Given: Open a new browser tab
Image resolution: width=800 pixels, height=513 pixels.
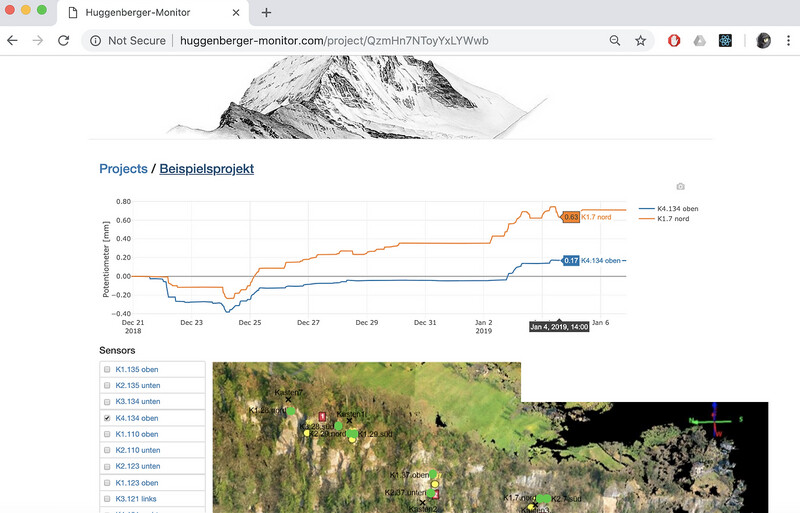Looking at the screenshot, I should tap(266, 12).
